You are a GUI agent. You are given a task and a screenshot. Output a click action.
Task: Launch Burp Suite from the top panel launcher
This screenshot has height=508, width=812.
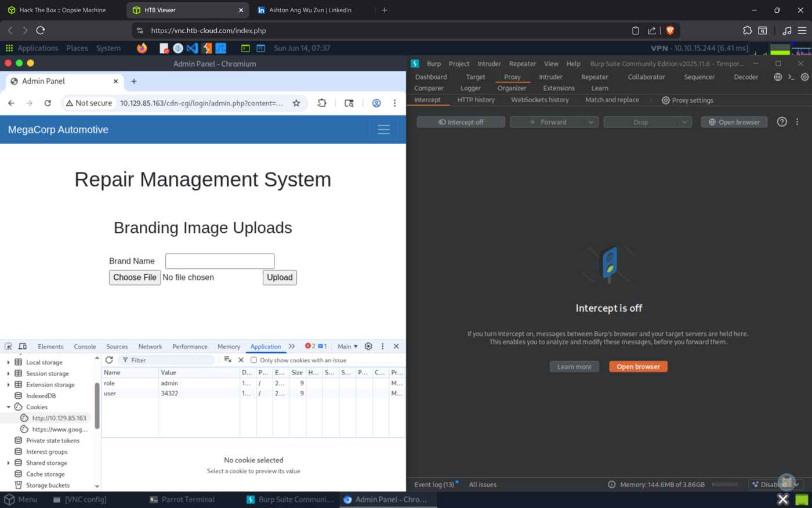(207, 48)
